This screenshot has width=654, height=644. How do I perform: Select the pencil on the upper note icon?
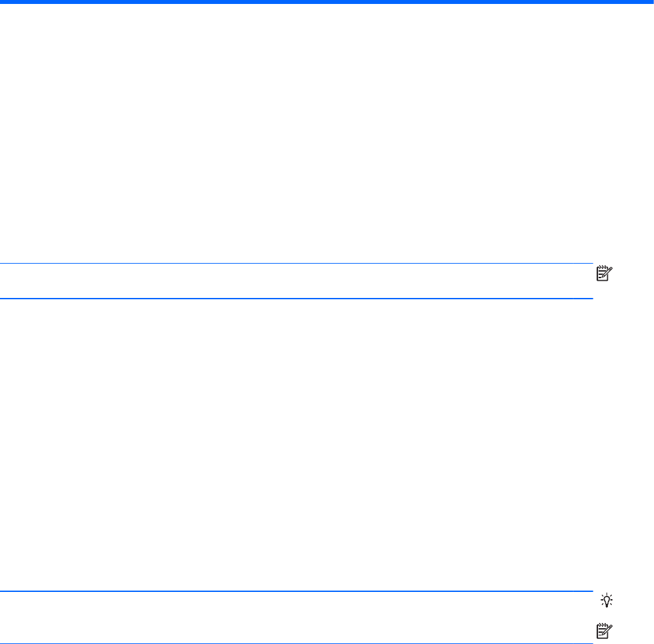point(608,272)
